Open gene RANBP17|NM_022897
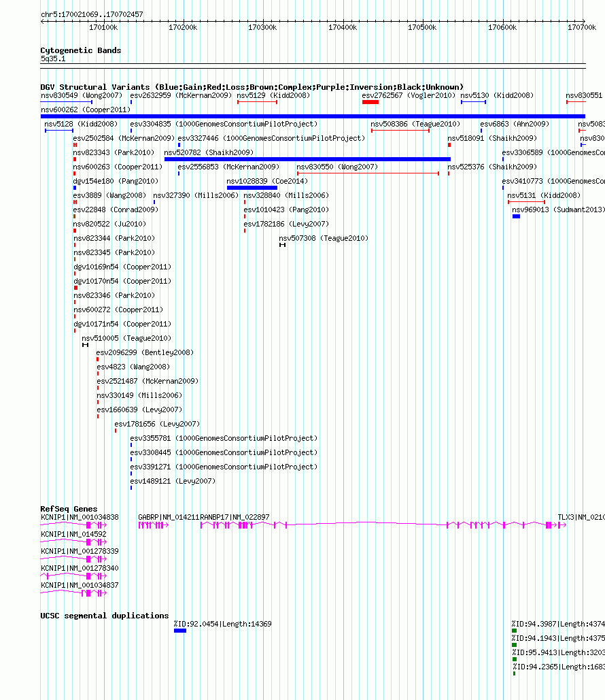Viewport: 605px width, 700px height. (235, 518)
